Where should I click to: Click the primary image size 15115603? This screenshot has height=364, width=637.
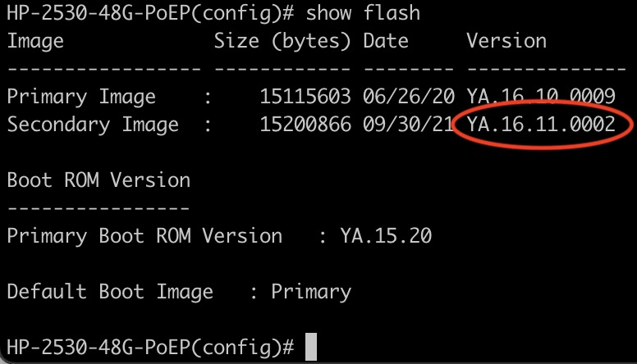pyautogui.click(x=305, y=97)
